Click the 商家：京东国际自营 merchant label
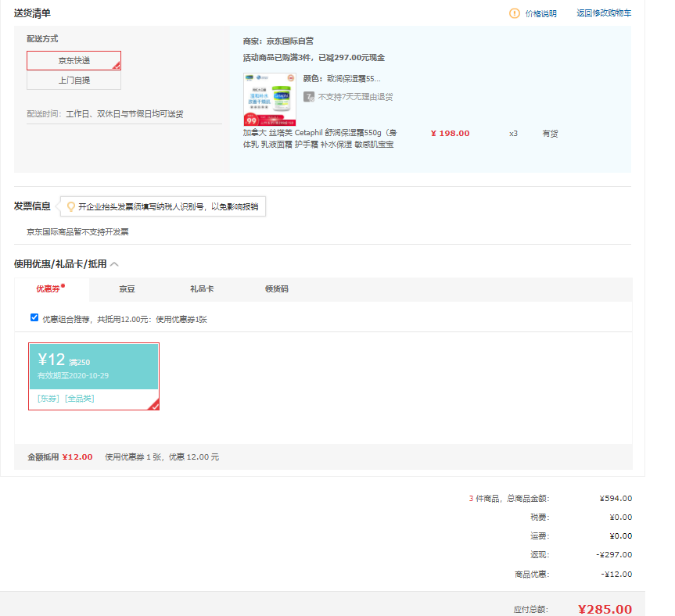675x616 pixels. pos(278,41)
